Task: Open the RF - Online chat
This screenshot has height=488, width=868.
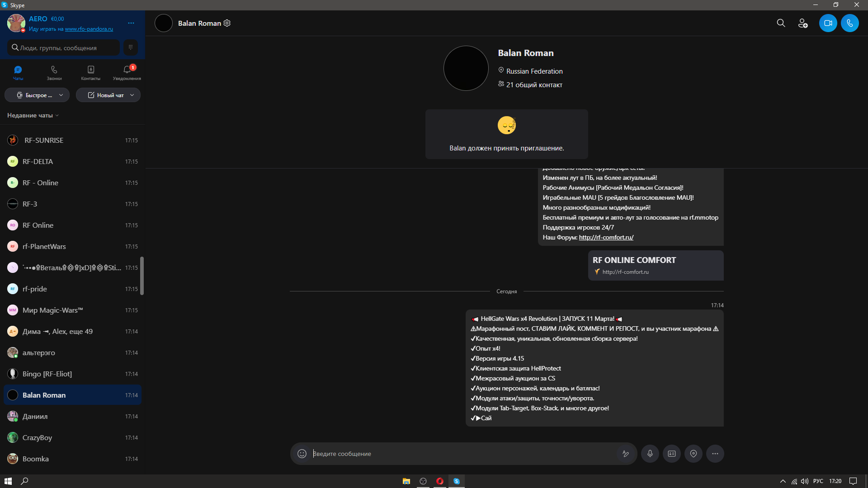Action: pos(72,183)
